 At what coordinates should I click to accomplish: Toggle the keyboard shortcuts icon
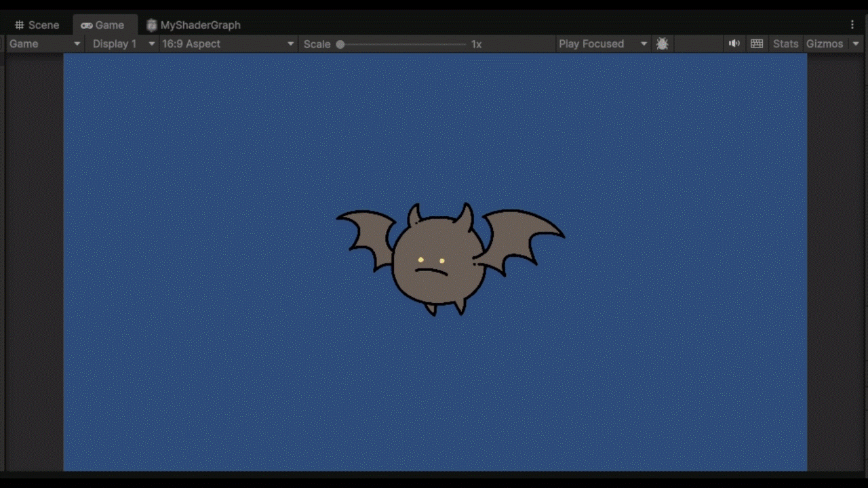pos(757,44)
